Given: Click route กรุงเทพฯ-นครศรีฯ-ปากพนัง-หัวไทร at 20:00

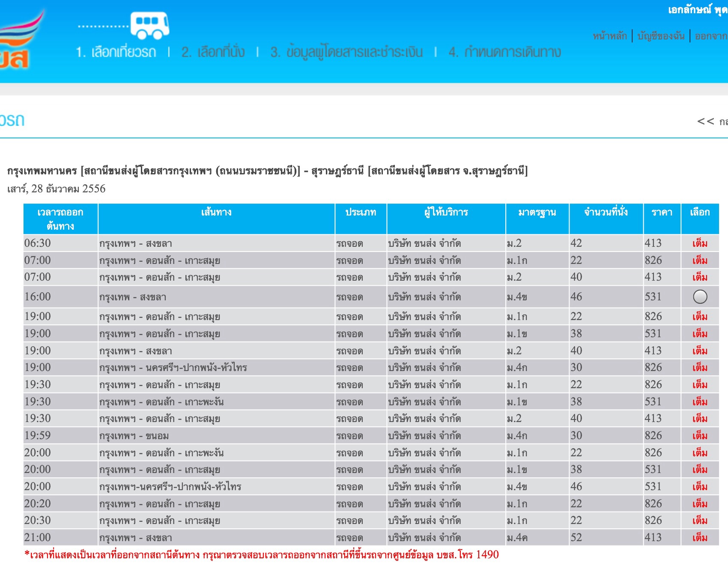Looking at the screenshot, I should 170,487.
